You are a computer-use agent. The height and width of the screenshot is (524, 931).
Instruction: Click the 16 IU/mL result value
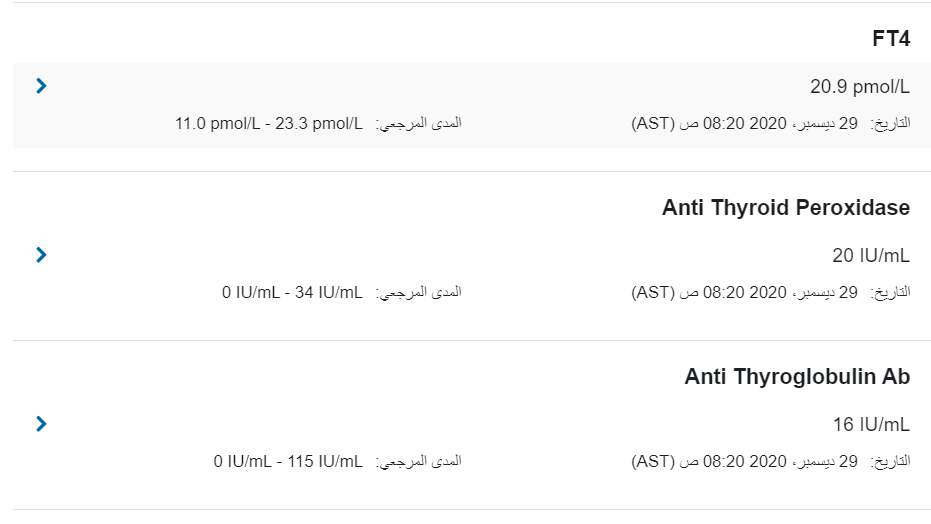[x=871, y=424]
